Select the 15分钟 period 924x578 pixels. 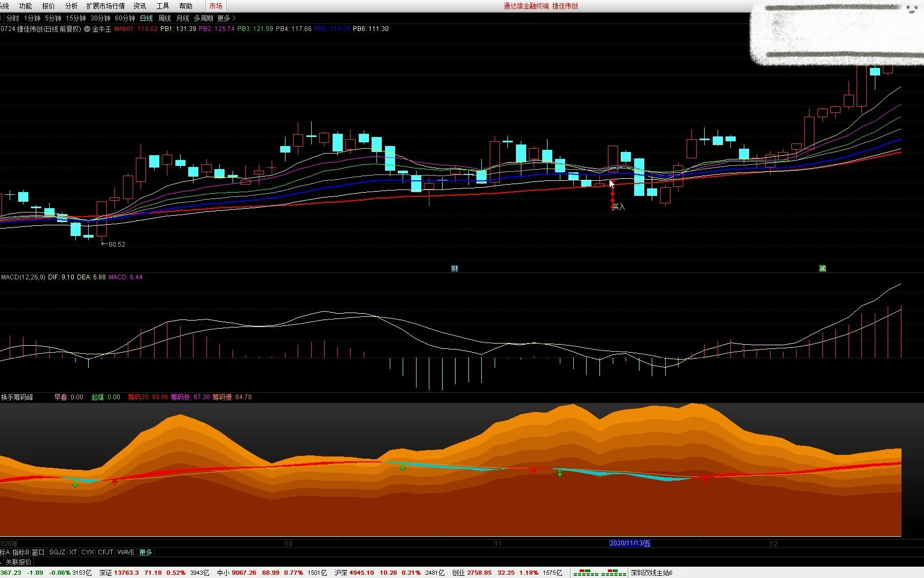(75, 18)
